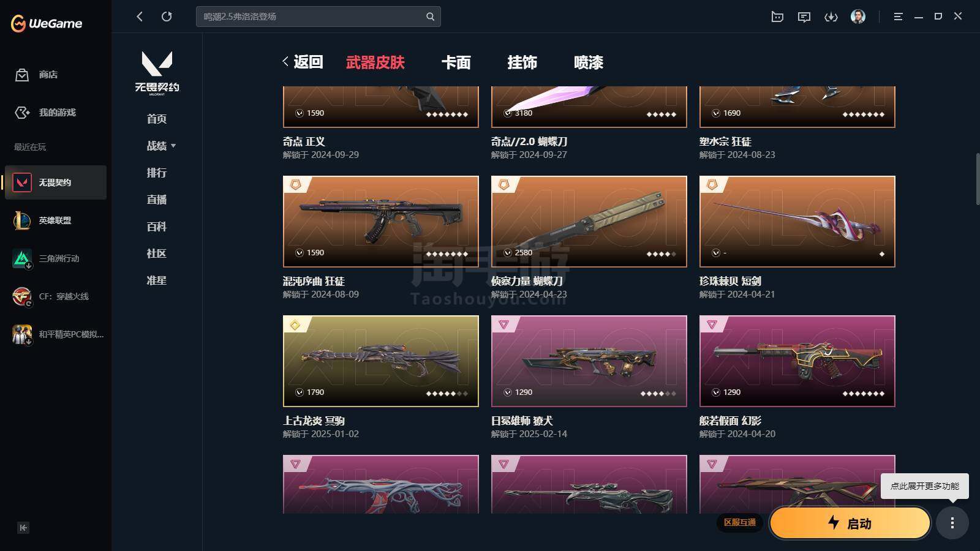Open 准星 crosshair menu item
This screenshot has width=980, height=551.
pos(157,280)
